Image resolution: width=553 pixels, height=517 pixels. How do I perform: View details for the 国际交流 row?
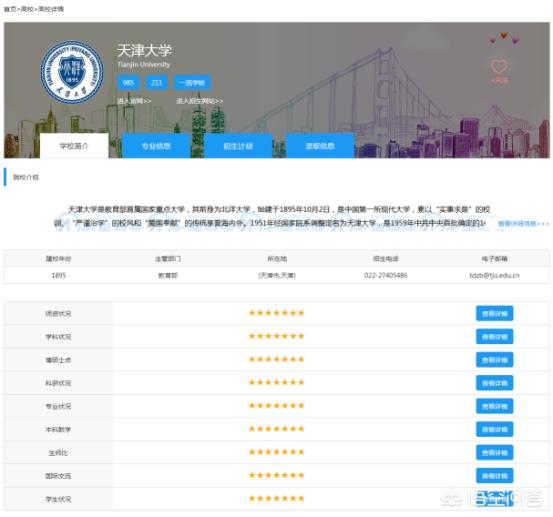point(494,476)
